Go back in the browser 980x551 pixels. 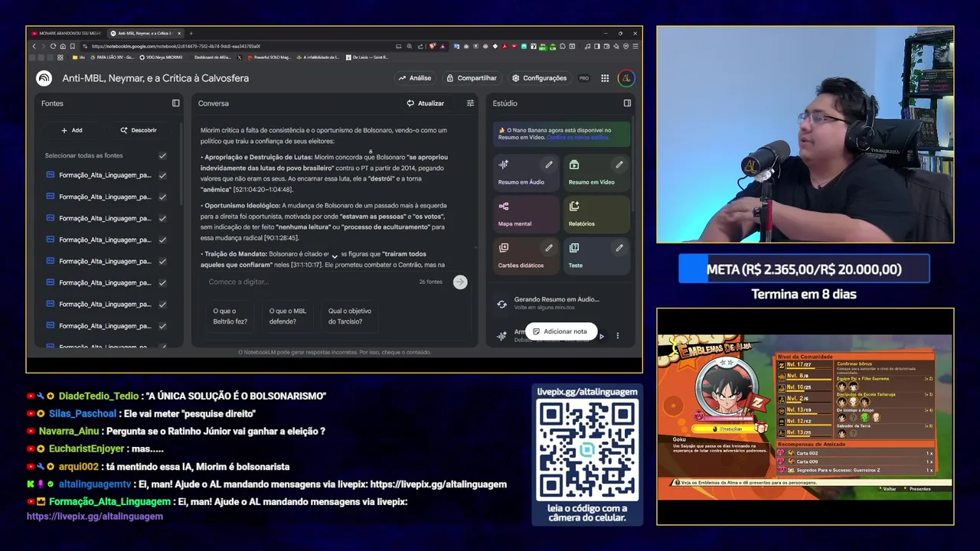[x=34, y=46]
